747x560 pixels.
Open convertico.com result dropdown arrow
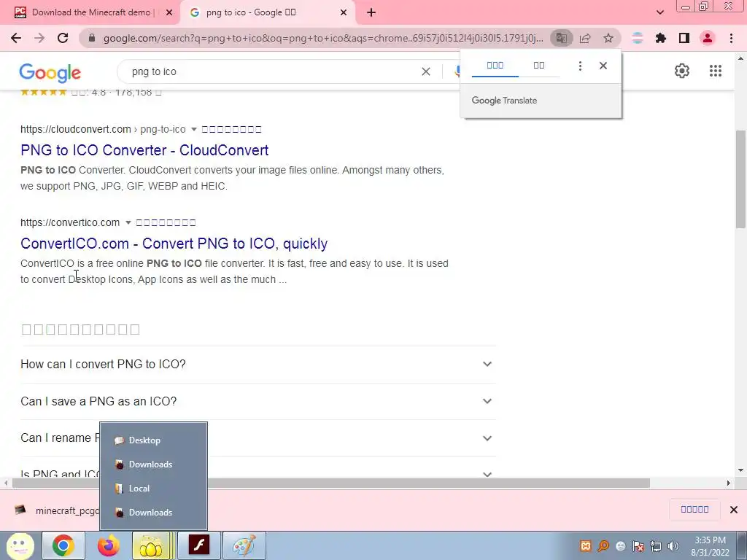[128, 223]
